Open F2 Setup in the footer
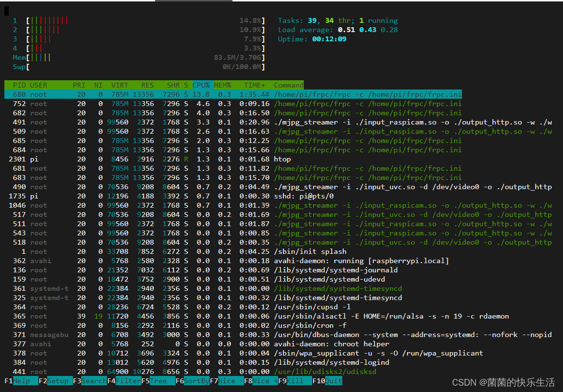The image size is (563, 392). 55,381
